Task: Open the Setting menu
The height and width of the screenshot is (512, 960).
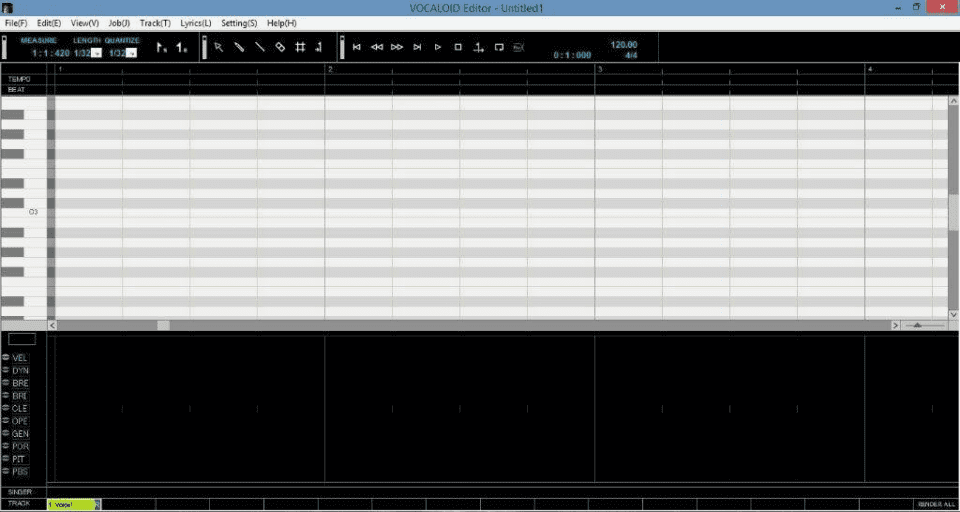Action: click(x=239, y=23)
